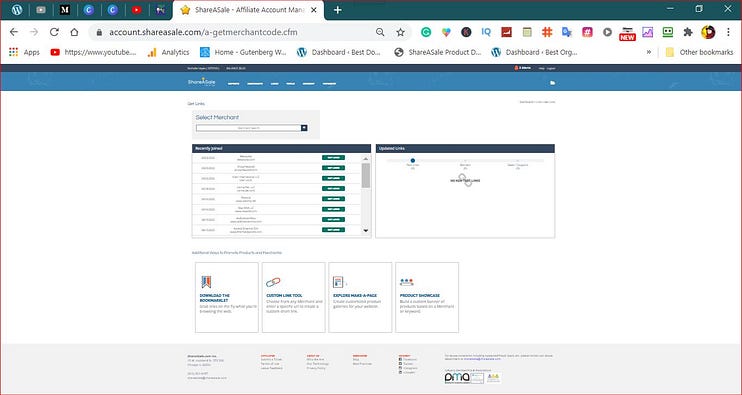742x395 pixels.
Task: Open the Google Translate extension
Action: pyautogui.click(x=567, y=32)
